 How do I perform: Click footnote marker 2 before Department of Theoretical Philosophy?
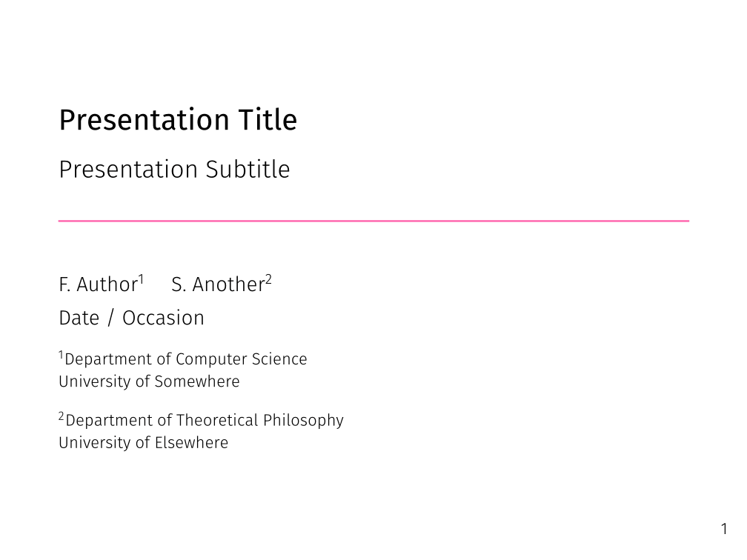pos(62,416)
